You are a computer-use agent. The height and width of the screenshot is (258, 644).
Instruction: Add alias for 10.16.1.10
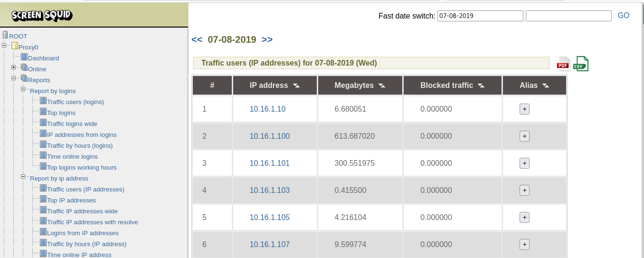(x=524, y=109)
